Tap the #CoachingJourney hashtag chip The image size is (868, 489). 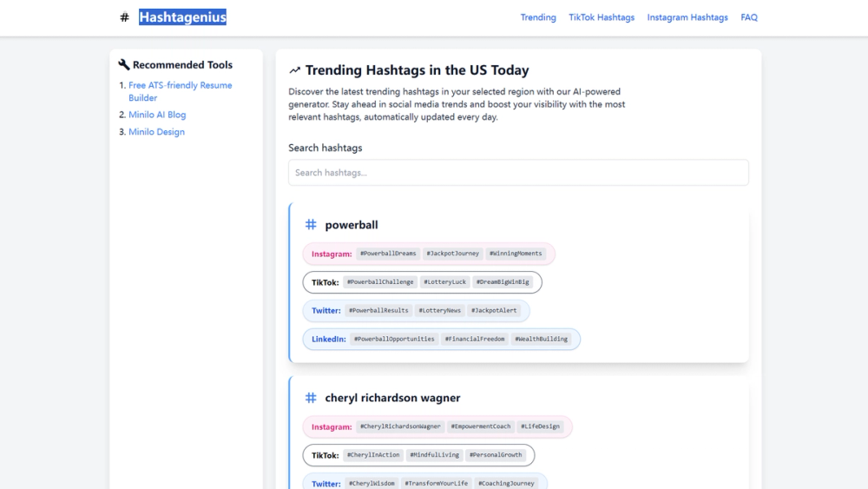pyautogui.click(x=506, y=484)
